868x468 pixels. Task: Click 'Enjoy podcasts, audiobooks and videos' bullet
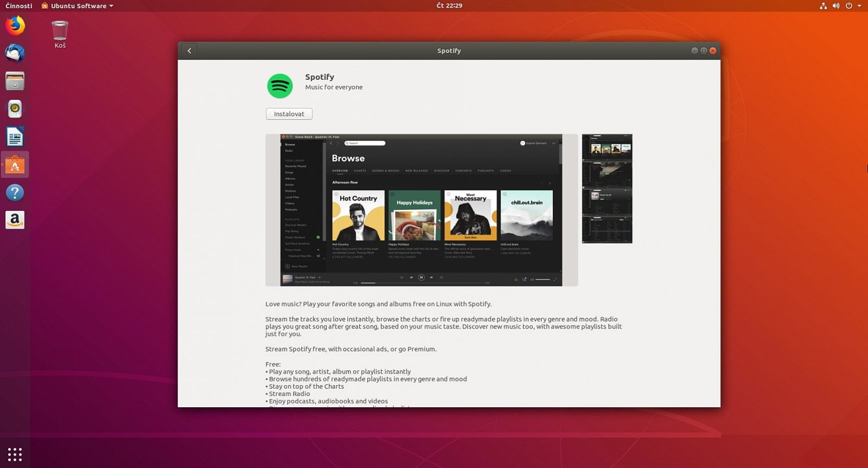pyautogui.click(x=327, y=401)
